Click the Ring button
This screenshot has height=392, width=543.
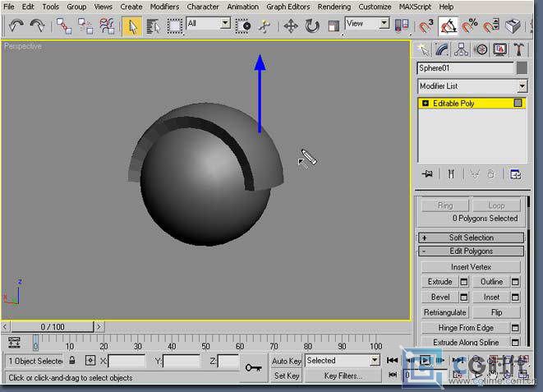click(x=445, y=205)
